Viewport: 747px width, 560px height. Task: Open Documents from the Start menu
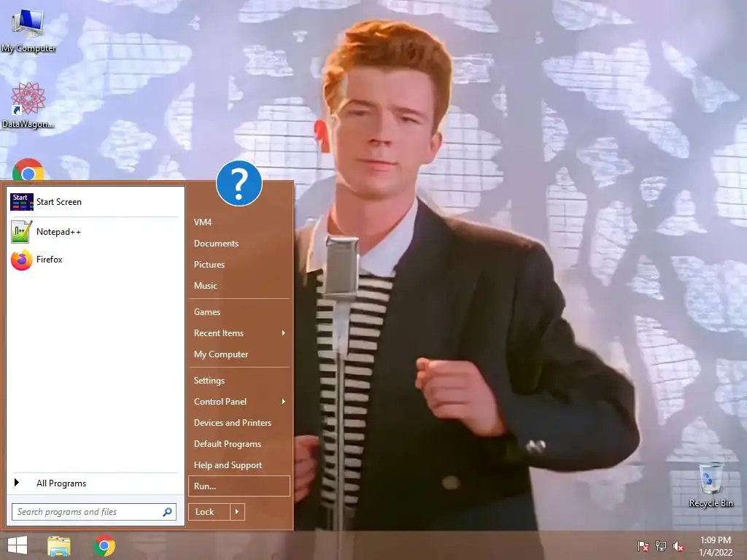pos(239,244)
